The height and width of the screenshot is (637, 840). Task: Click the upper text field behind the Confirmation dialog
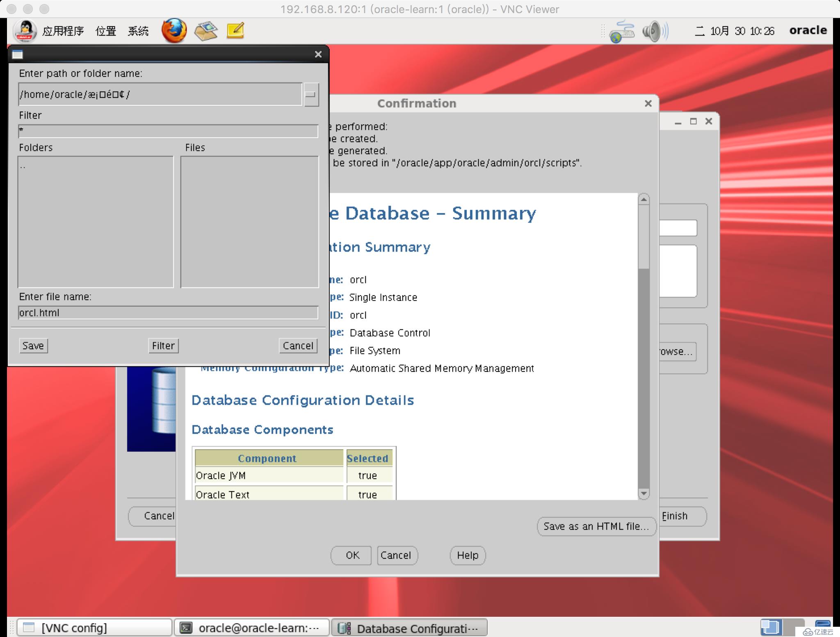[678, 228]
